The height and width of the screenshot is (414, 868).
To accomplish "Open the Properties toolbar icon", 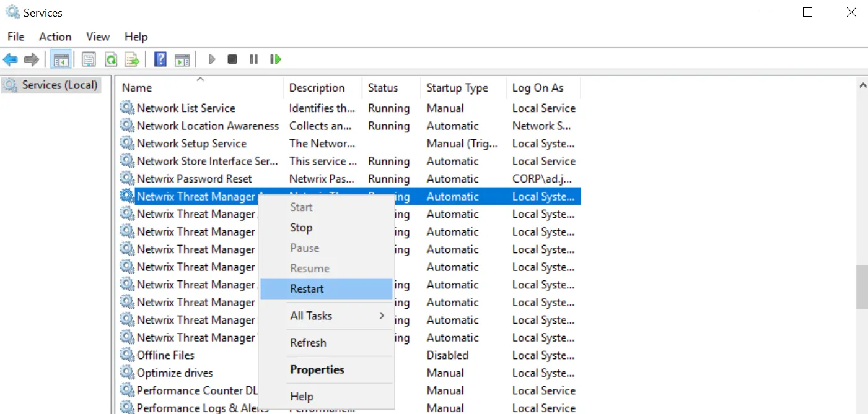I will pyautogui.click(x=89, y=59).
